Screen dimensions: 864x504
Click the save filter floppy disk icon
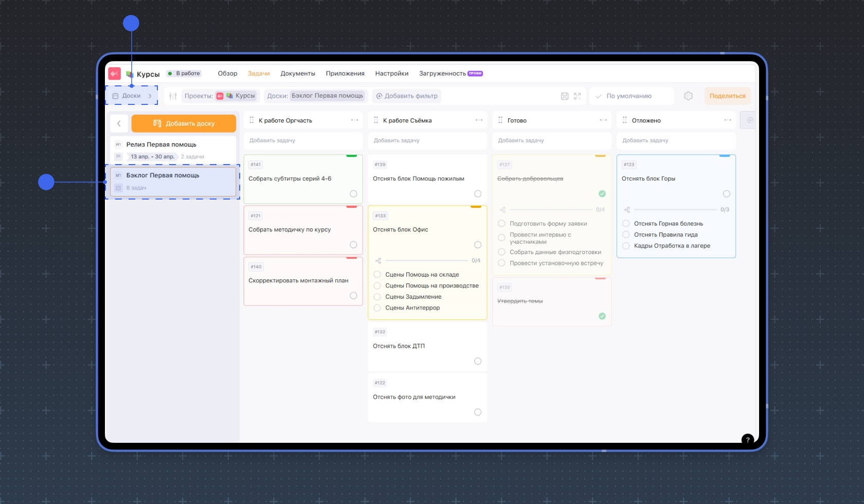pos(564,96)
